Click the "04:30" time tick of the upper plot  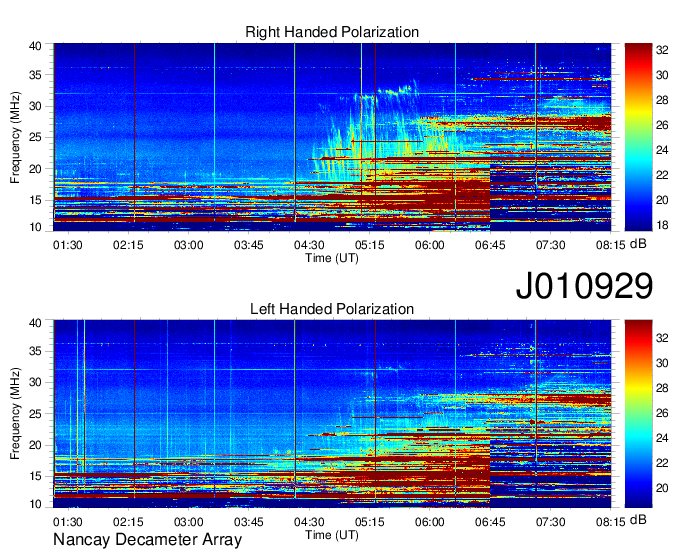click(309, 245)
